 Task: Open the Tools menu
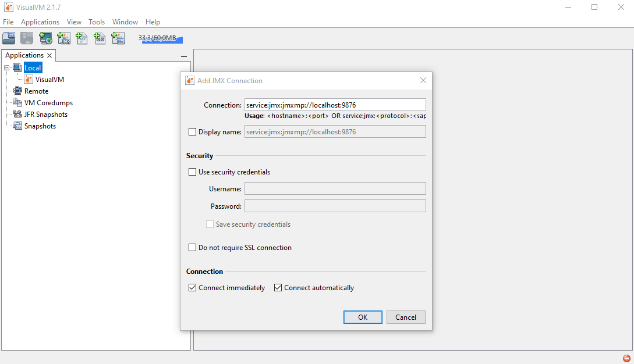(x=97, y=22)
